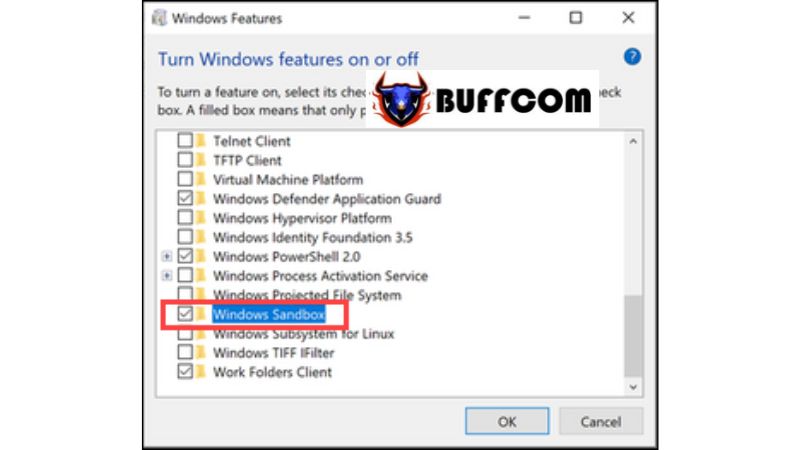800x450 pixels.
Task: Click the scrollbar down arrow
Action: (633, 387)
